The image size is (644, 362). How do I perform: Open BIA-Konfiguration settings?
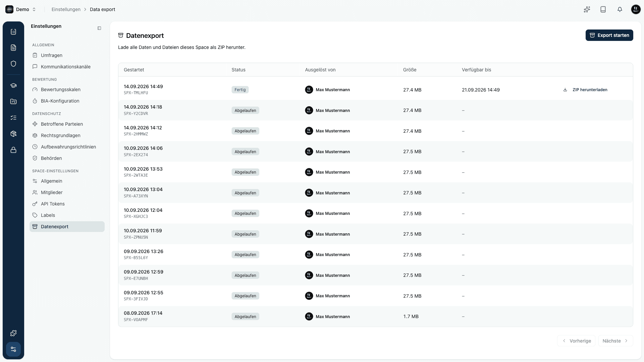67,101
